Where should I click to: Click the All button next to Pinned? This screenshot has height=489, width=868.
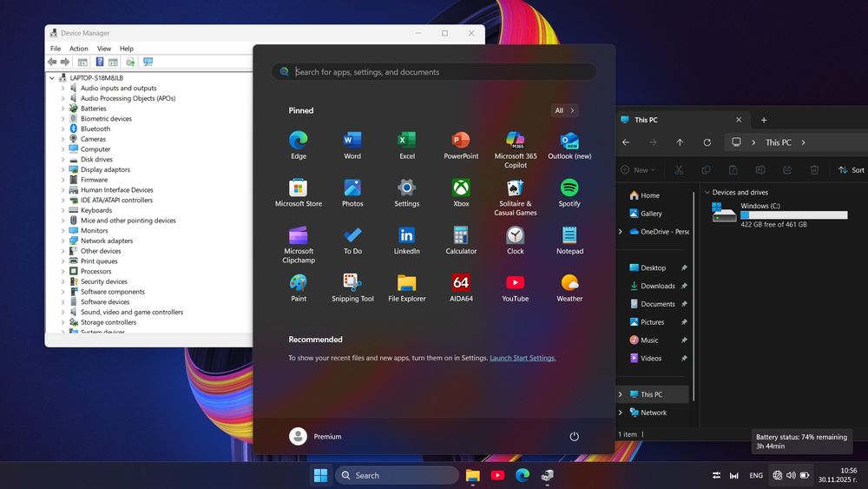coord(565,110)
